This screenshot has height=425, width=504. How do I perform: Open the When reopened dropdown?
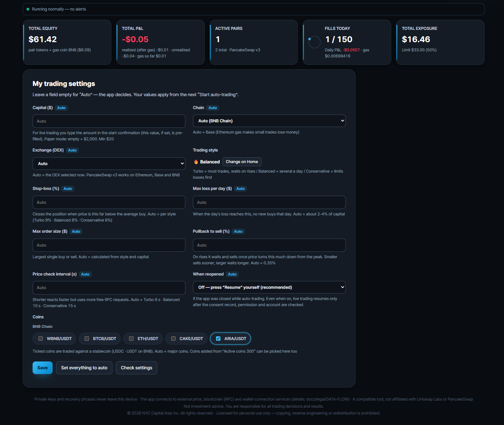[x=269, y=287]
